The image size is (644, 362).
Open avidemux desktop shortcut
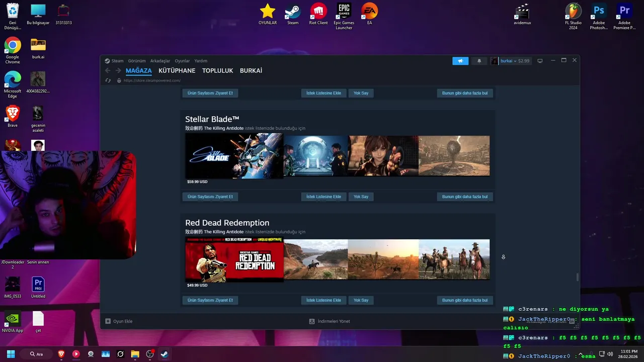point(522,14)
